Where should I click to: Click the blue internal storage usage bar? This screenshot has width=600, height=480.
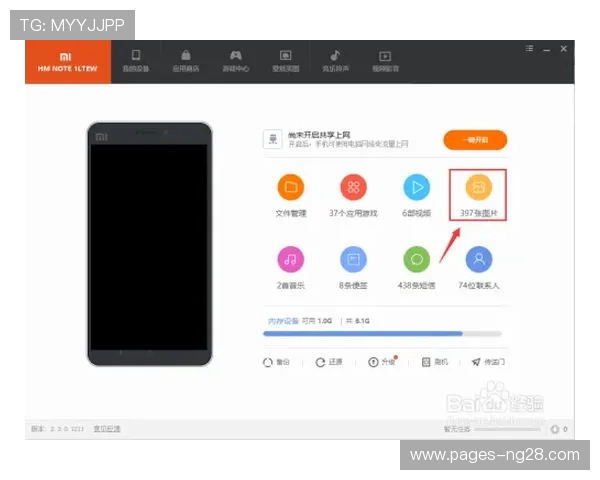click(382, 334)
